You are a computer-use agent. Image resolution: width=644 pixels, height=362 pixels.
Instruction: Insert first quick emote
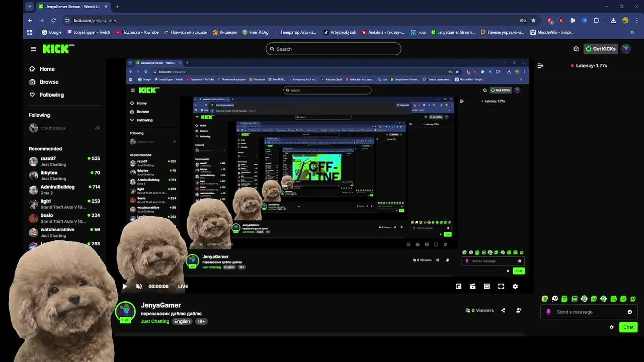(545, 299)
